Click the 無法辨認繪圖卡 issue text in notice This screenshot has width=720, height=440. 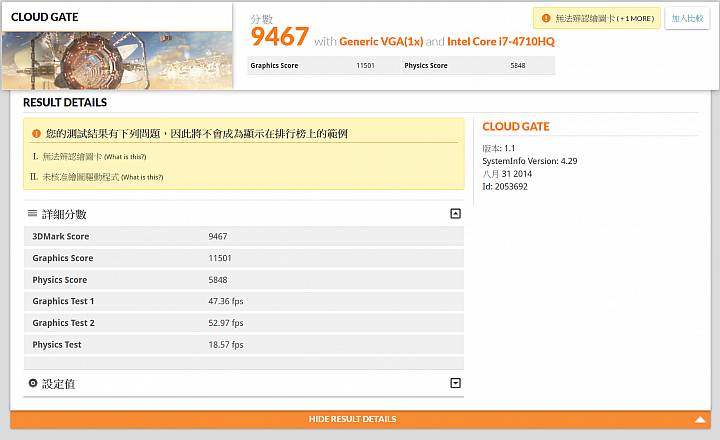coord(72,157)
